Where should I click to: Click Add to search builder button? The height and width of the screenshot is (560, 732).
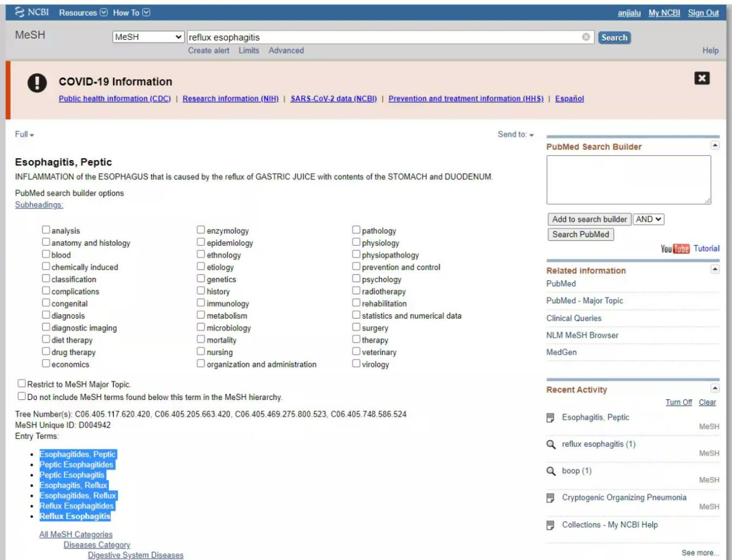(x=589, y=219)
